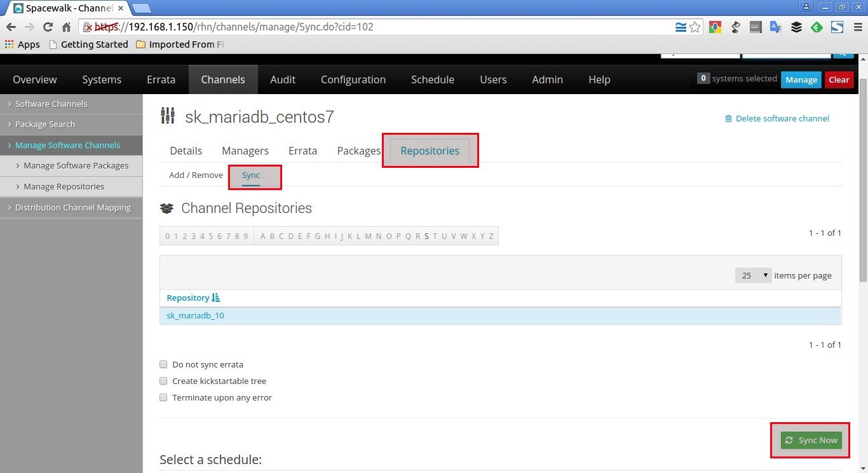Check Terminate upon any error
The height and width of the screenshot is (473, 868).
(163, 397)
